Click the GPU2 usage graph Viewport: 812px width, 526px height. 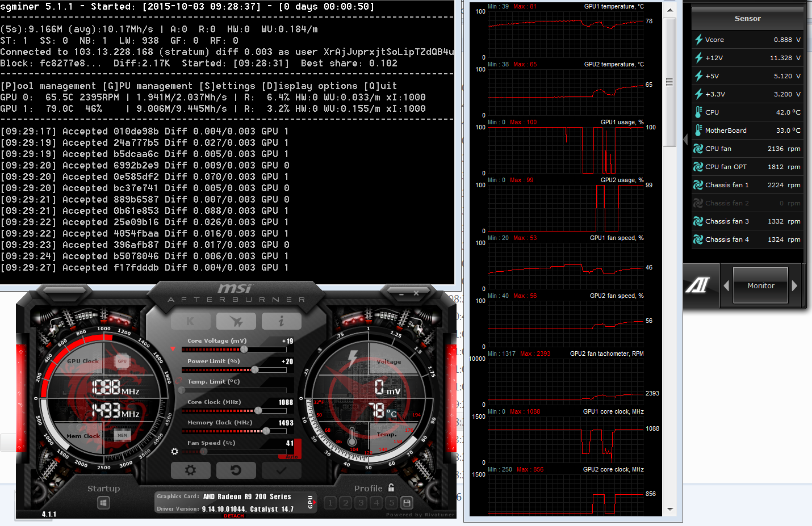[565, 208]
